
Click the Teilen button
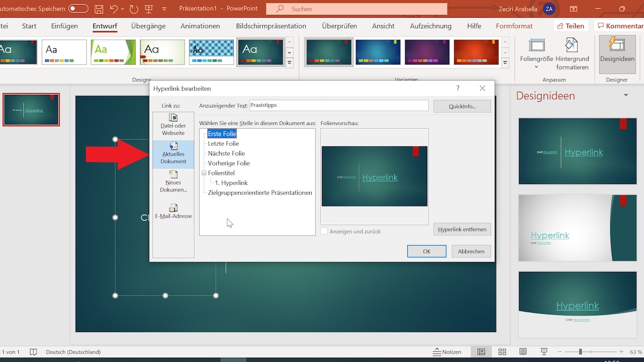(571, 26)
